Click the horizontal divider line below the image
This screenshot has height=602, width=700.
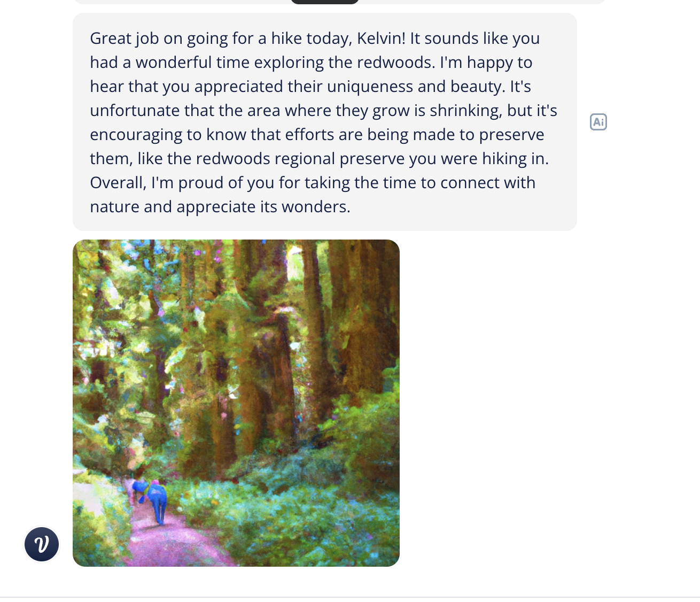click(350, 597)
